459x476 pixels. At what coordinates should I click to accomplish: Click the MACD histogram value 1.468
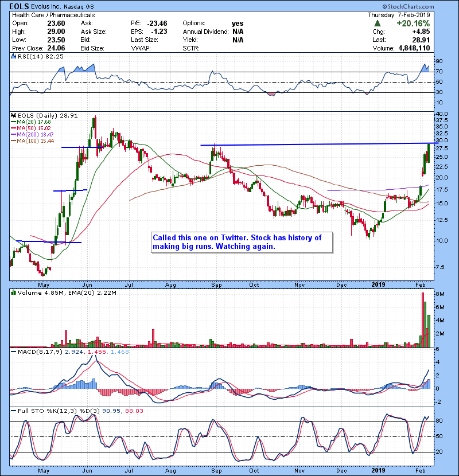point(120,352)
